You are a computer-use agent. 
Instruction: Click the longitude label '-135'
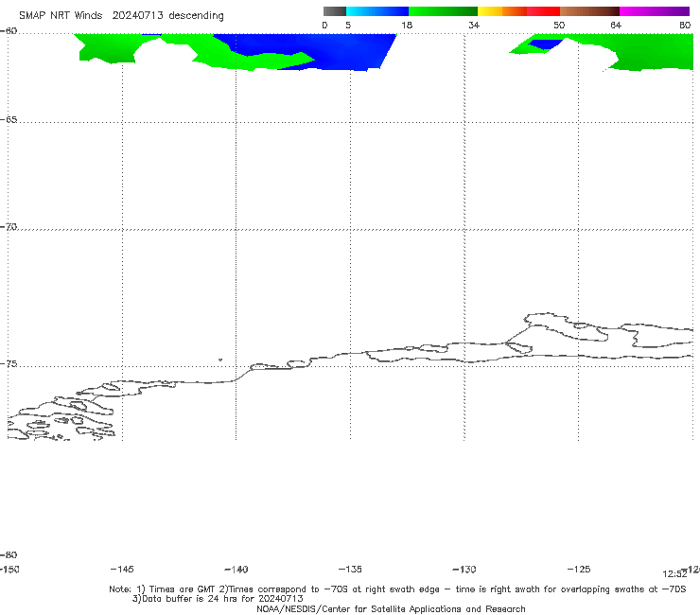pos(350,569)
